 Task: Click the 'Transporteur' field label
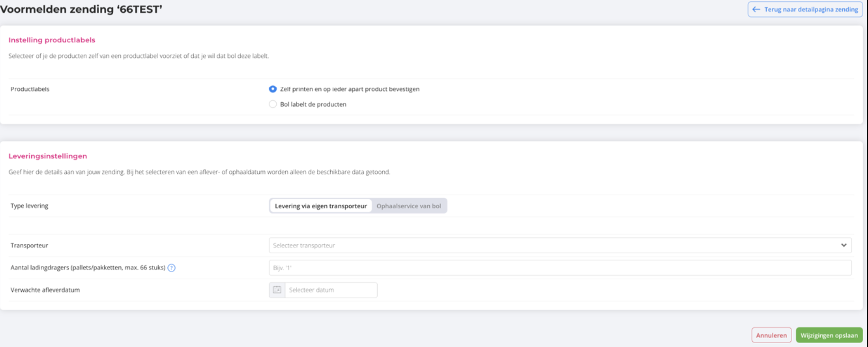tap(29, 245)
